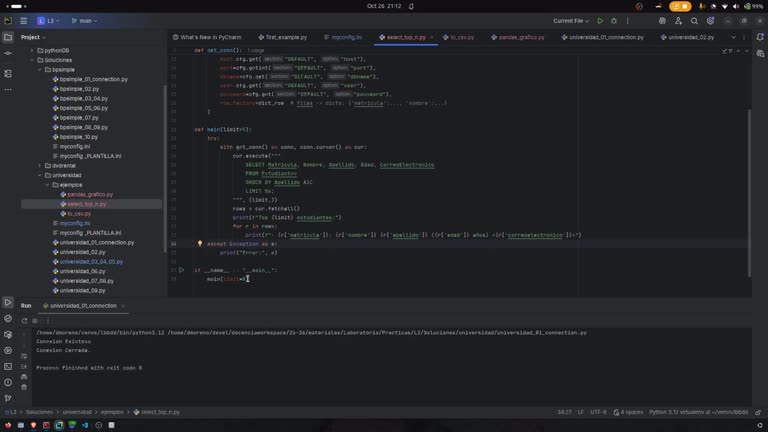768x432 pixels.
Task: Expand the dvdrental folder
Action: 40,166
